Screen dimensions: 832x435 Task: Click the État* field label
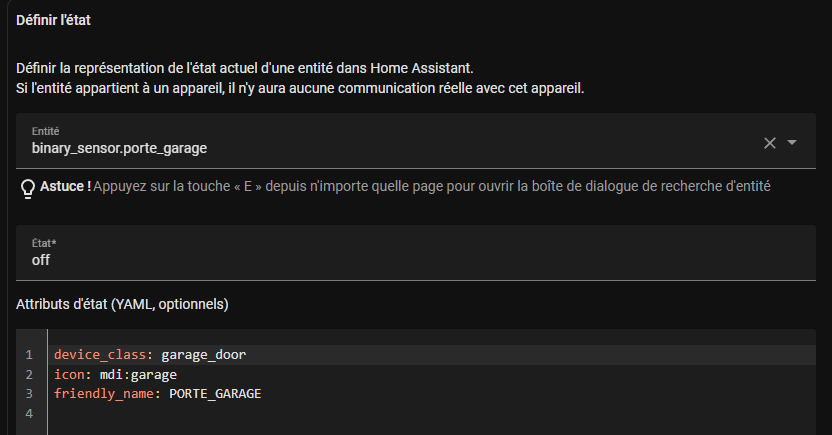click(44, 243)
